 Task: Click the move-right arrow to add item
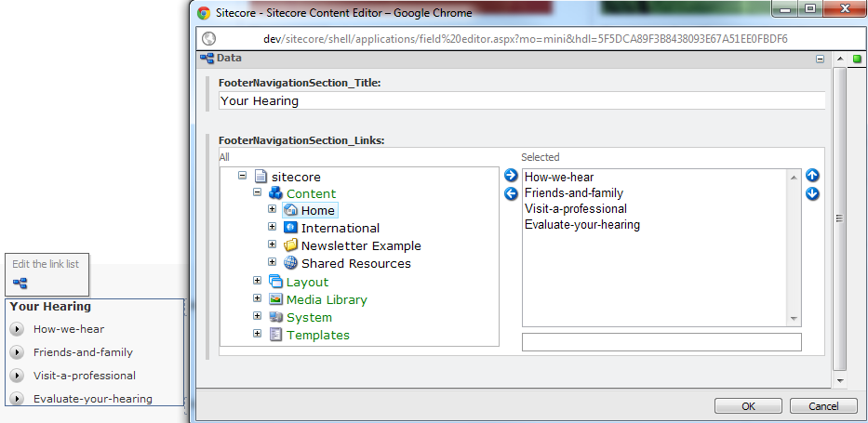511,176
